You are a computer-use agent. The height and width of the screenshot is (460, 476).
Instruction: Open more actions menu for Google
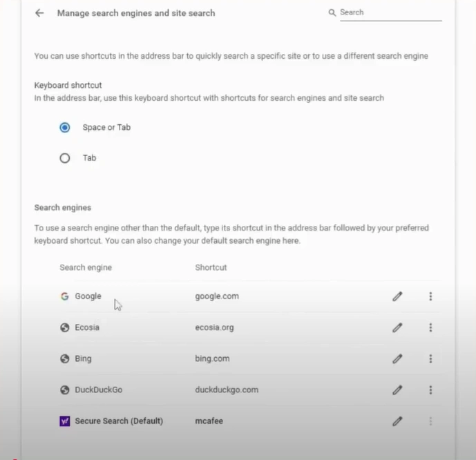[430, 296]
